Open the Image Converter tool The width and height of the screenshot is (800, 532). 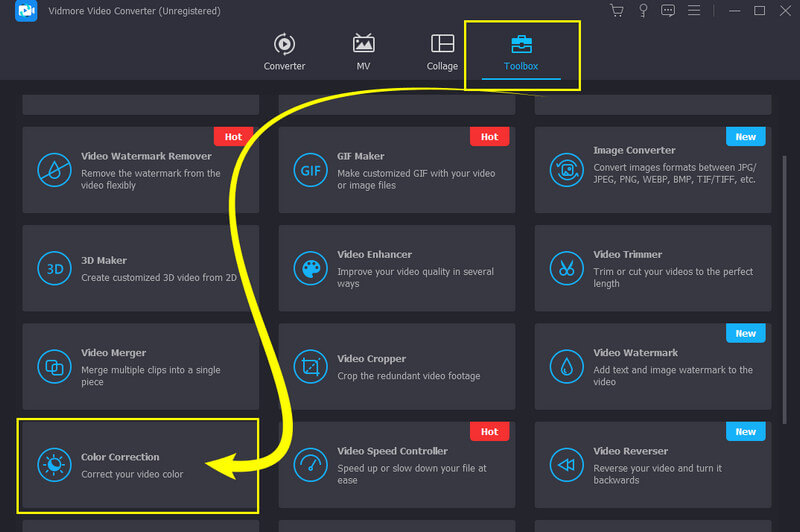(x=653, y=170)
